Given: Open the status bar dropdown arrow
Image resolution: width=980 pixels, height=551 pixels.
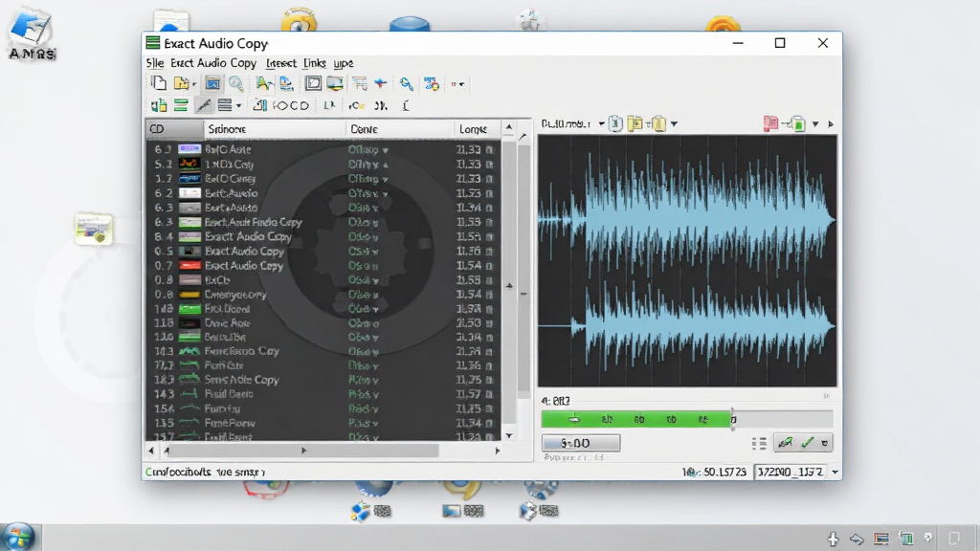Looking at the screenshot, I should coord(835,473).
